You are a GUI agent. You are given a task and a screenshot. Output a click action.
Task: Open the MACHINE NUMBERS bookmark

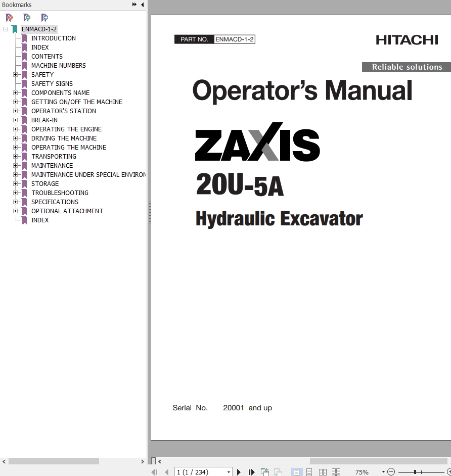click(59, 66)
